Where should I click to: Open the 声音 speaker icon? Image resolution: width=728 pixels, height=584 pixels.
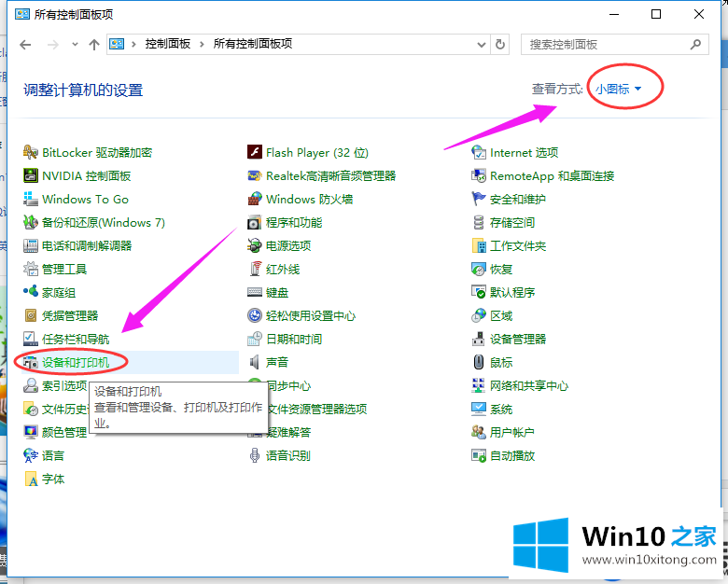(255, 362)
